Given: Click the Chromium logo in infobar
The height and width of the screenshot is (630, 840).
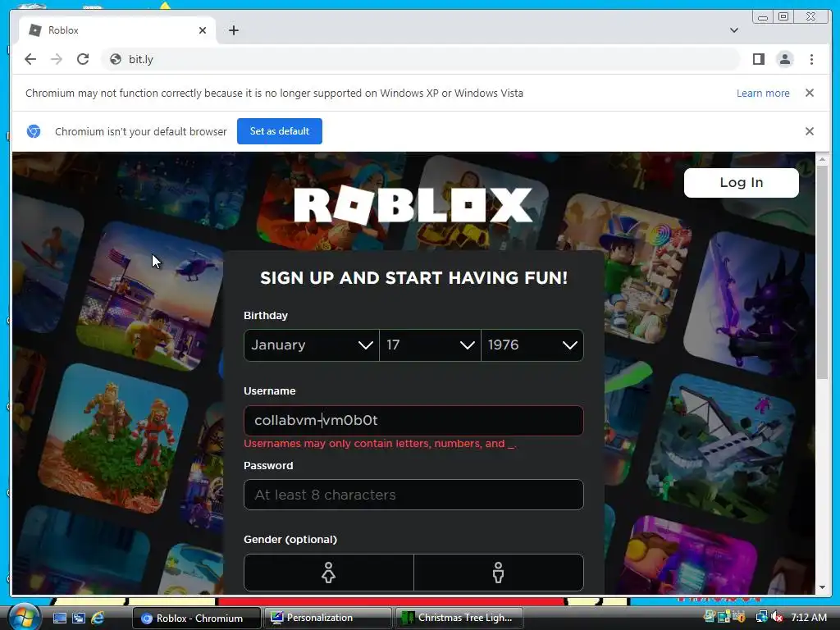Looking at the screenshot, I should coord(34,131).
